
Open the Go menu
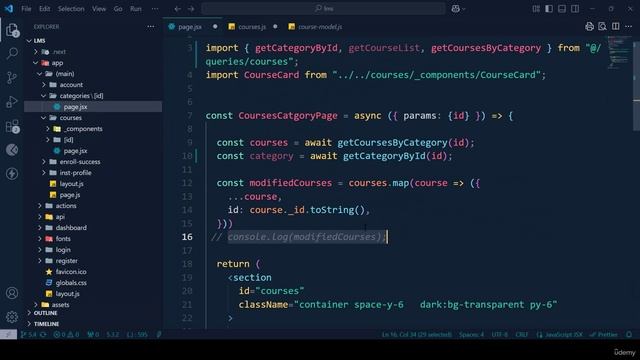coord(118,9)
